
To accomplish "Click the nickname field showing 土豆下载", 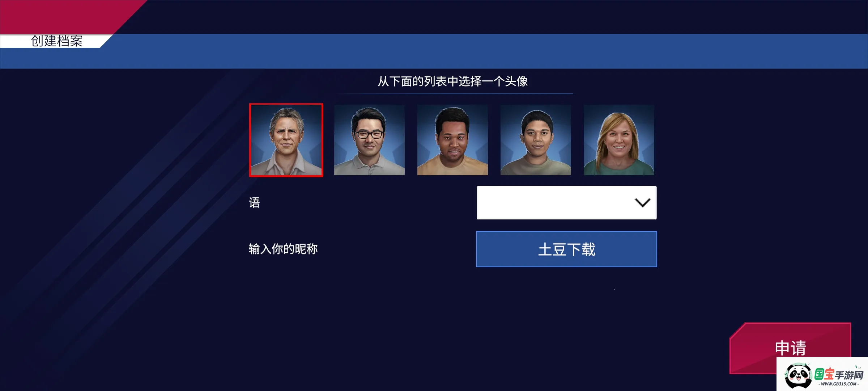I will tap(566, 249).
